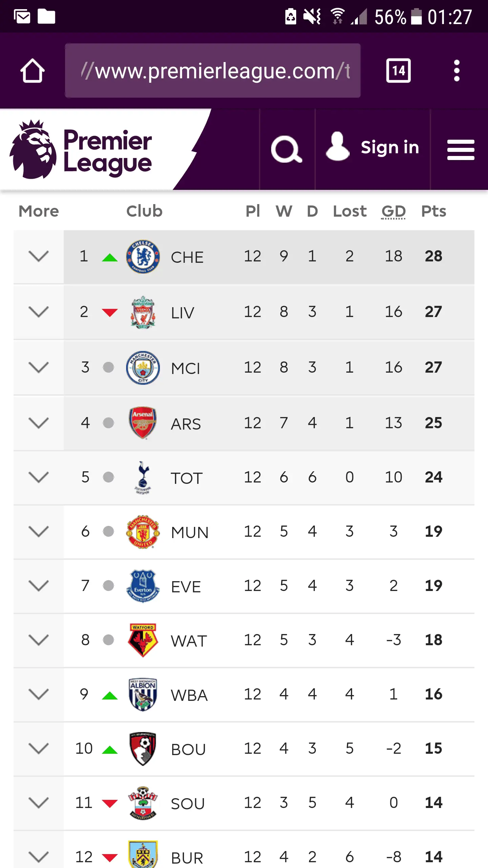Expand the SOU row details chevron

(x=39, y=803)
